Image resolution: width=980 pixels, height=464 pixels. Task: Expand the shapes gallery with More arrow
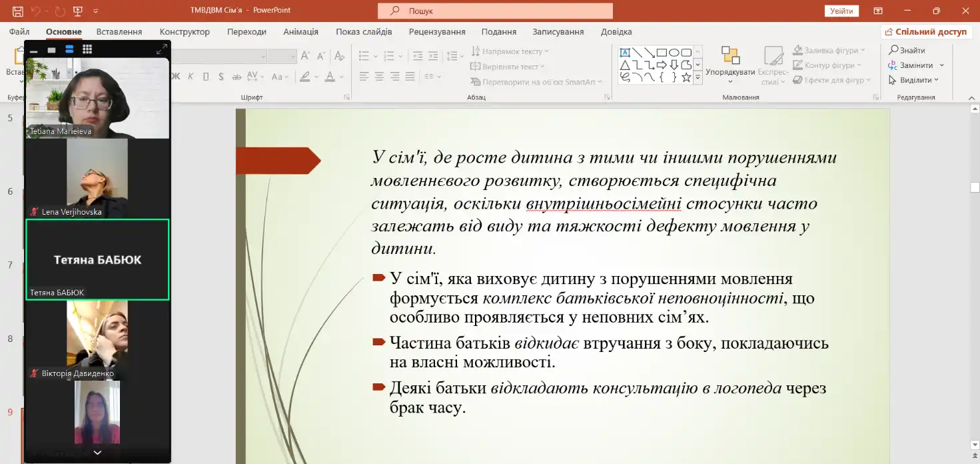698,78
